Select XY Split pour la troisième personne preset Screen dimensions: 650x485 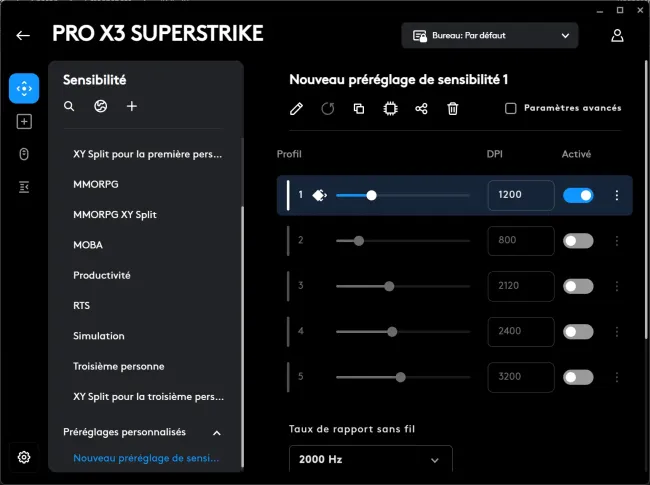point(148,397)
